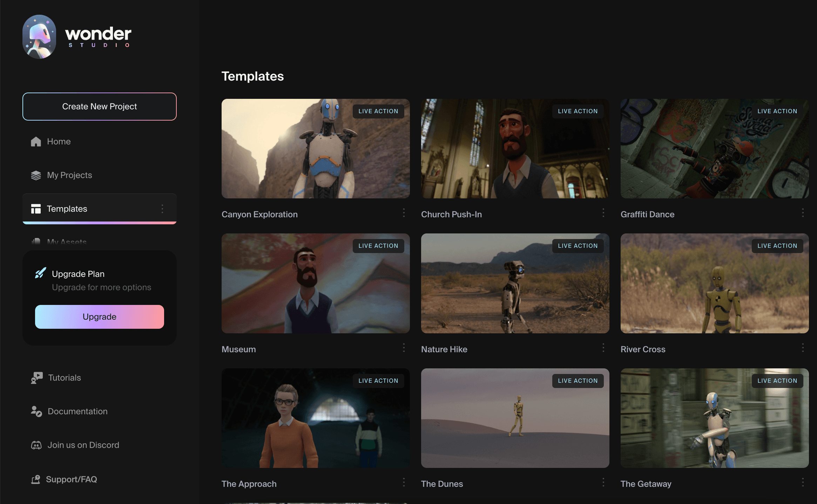Click the Upgrade Plan heading text
This screenshot has width=817, height=504.
pos(78,274)
